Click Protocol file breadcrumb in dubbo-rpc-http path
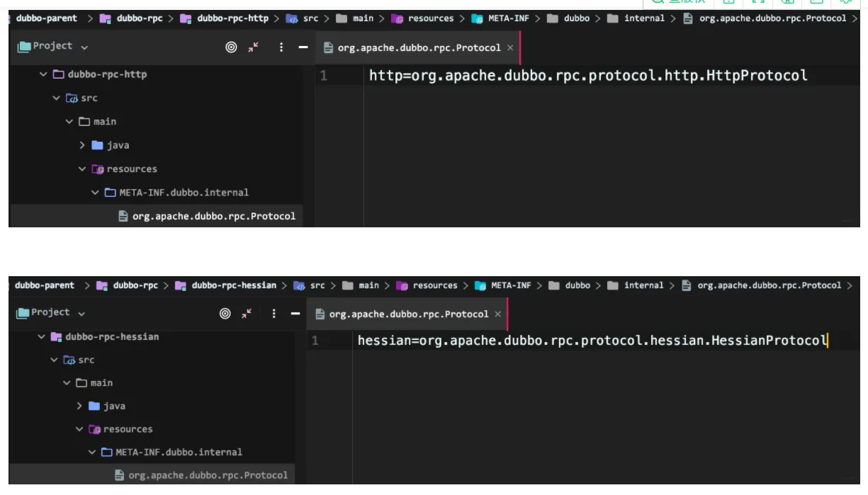 pos(765,18)
